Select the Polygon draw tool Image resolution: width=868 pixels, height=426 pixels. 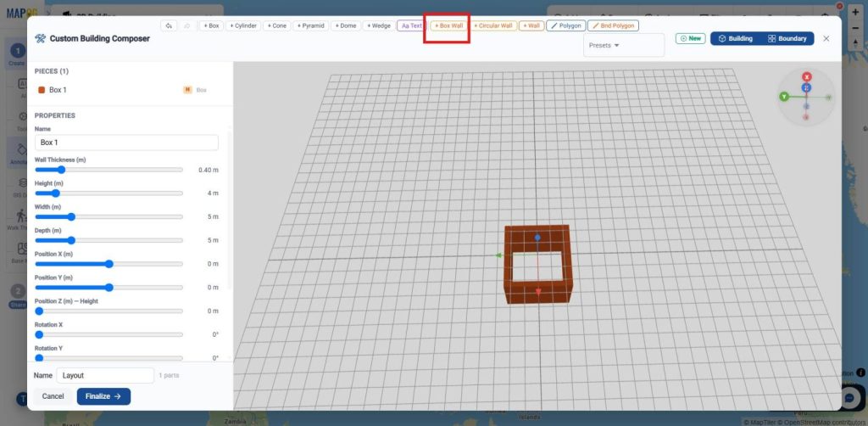tap(565, 25)
